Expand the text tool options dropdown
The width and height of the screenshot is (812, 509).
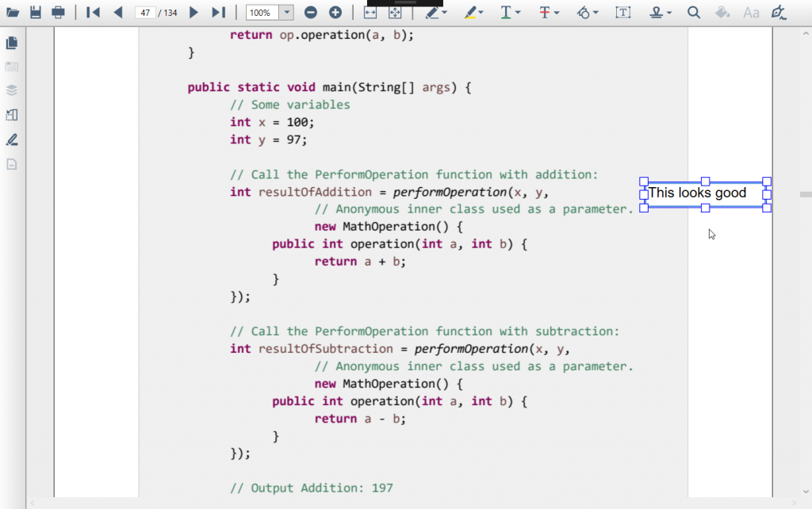pos(519,12)
